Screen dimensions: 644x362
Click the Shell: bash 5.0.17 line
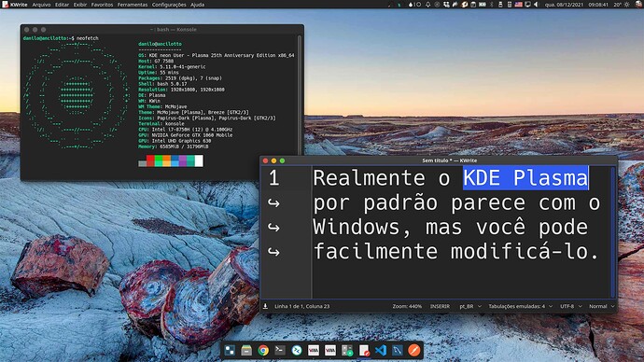162,84
